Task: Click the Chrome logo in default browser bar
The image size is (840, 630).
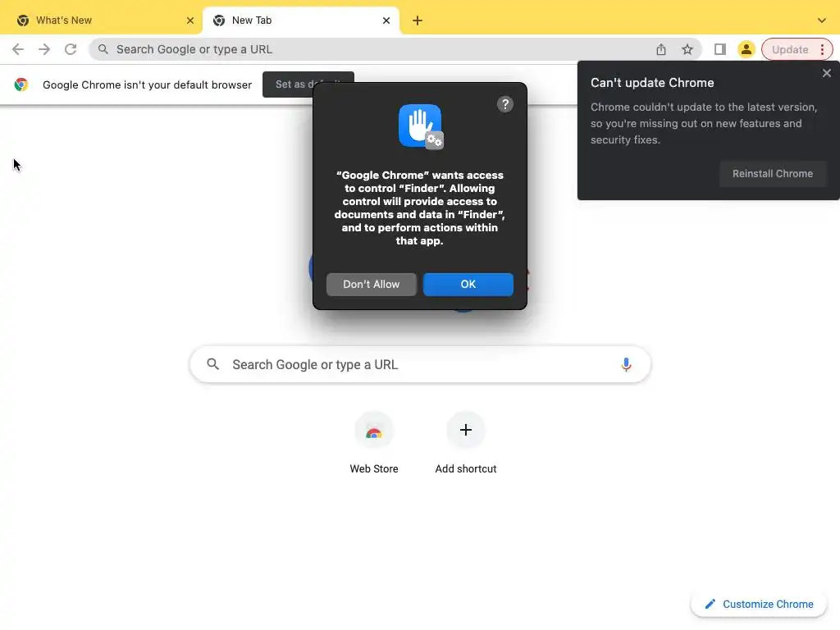Action: pos(21,84)
